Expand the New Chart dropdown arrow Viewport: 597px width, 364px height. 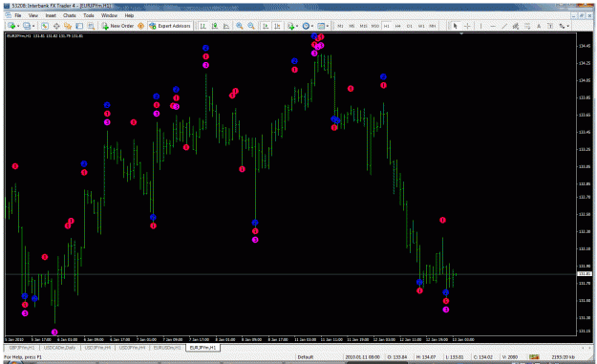tap(18, 26)
